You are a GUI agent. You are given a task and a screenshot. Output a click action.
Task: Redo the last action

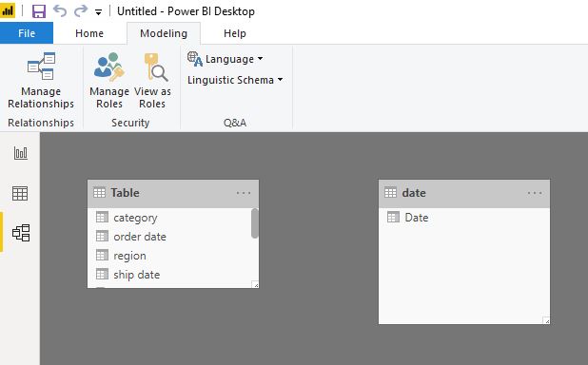click(x=81, y=10)
